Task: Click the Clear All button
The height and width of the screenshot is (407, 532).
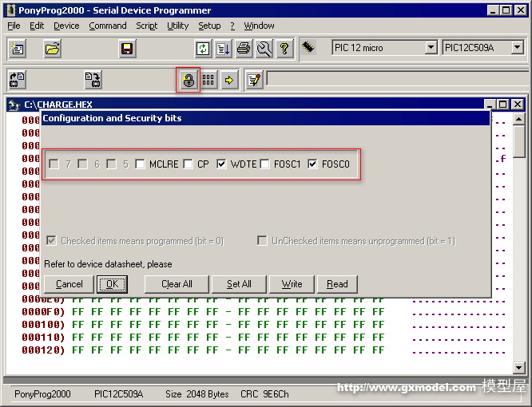Action: click(177, 284)
